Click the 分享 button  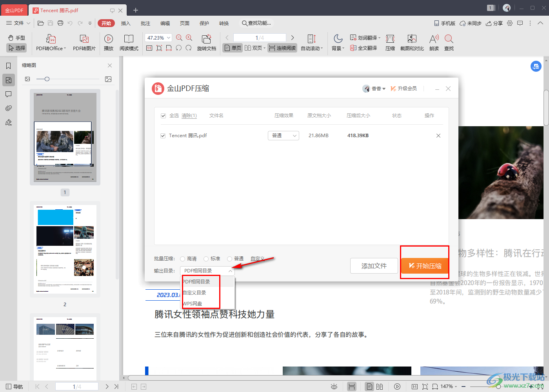click(x=494, y=23)
